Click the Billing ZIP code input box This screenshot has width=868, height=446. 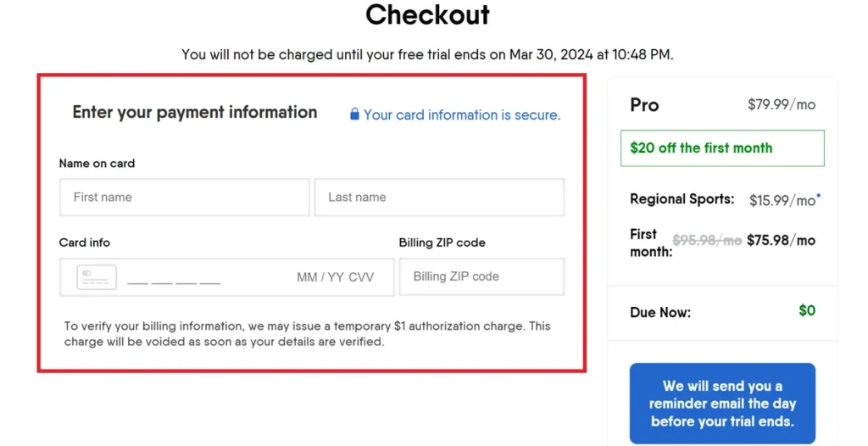point(481,276)
